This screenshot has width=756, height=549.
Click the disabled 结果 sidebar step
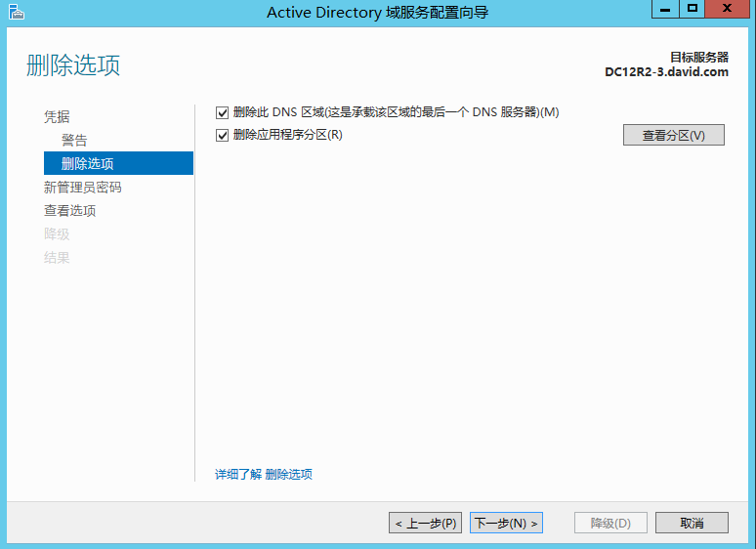pos(57,258)
